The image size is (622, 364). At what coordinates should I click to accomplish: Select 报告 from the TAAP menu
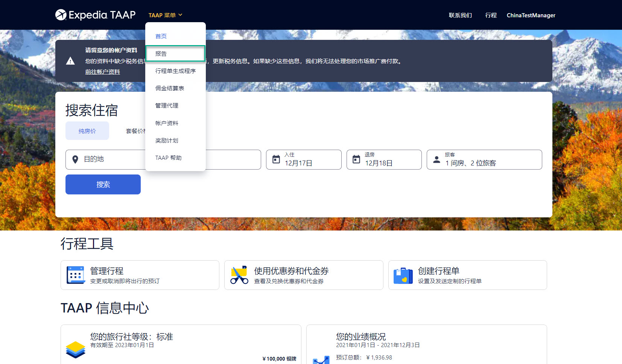tap(175, 53)
